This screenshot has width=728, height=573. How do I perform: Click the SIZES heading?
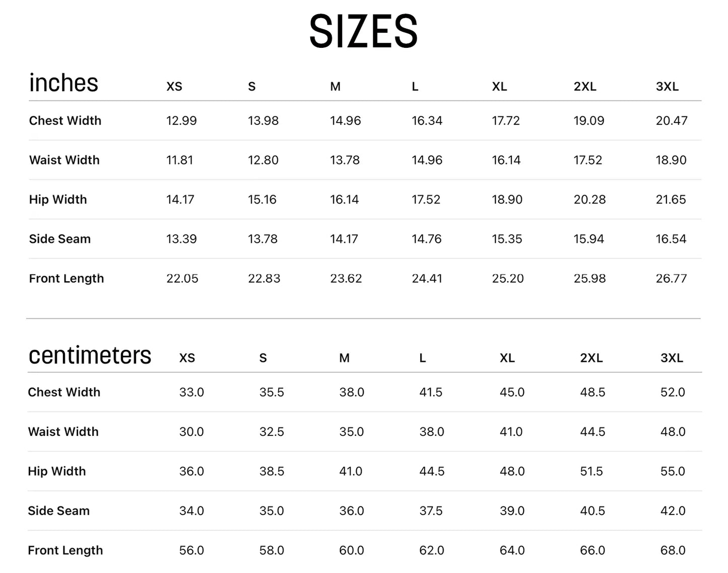(363, 32)
